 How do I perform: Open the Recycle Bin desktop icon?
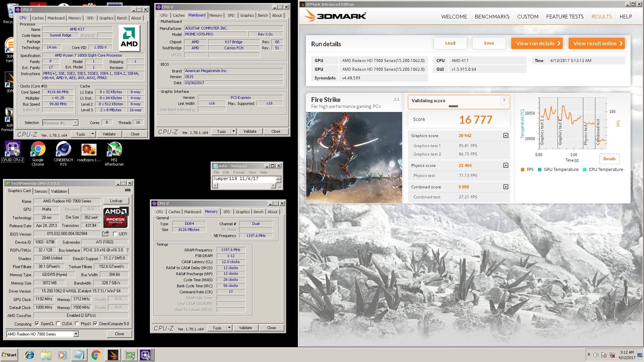(9, 13)
